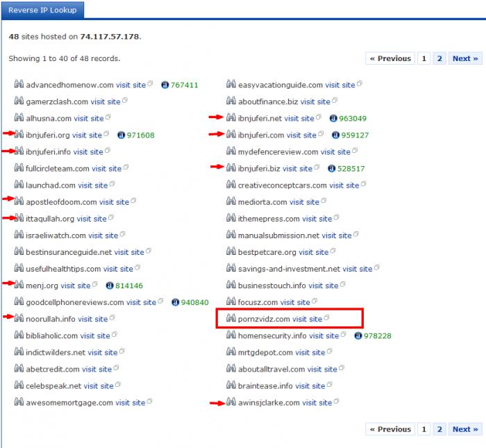Click external-link icon after bibliaholic.com visit site
Screen dimensions: 486x448
[x=115, y=334]
